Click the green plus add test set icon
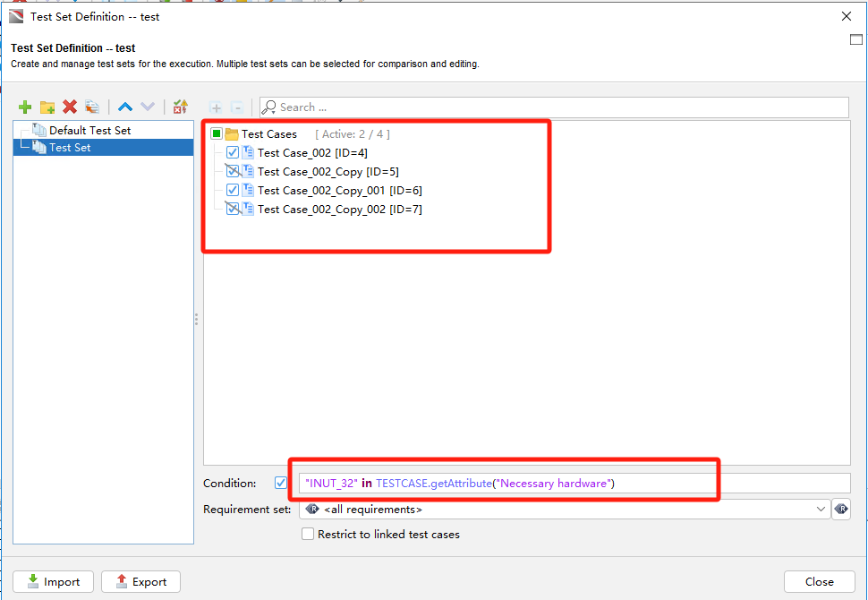Screen dimensions: 868x600 pos(25,107)
